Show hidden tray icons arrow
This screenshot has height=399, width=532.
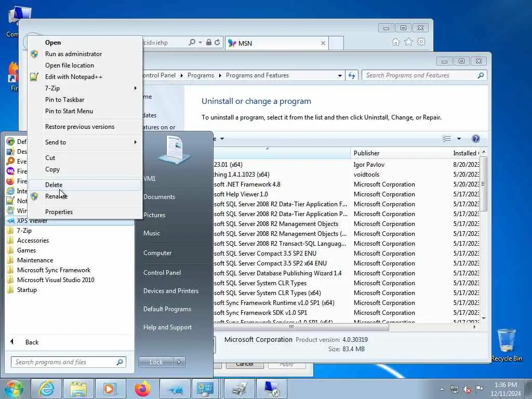pyautogui.click(x=442, y=389)
